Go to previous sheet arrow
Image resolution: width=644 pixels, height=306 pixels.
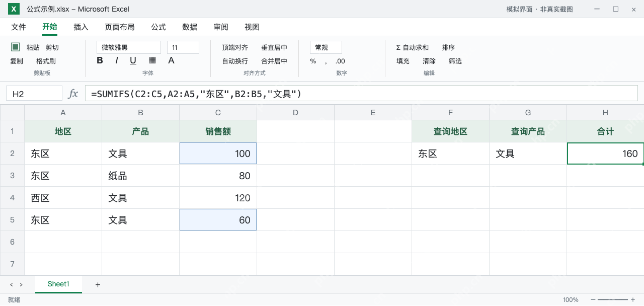click(12, 285)
